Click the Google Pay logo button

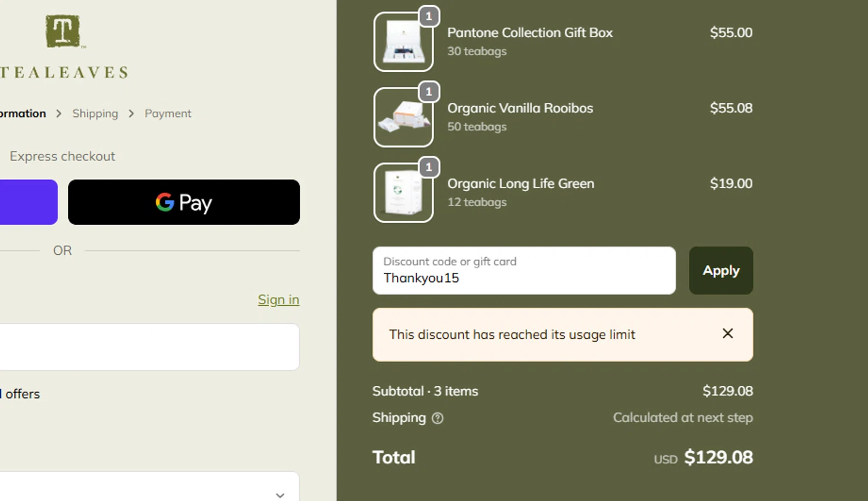[x=184, y=202]
